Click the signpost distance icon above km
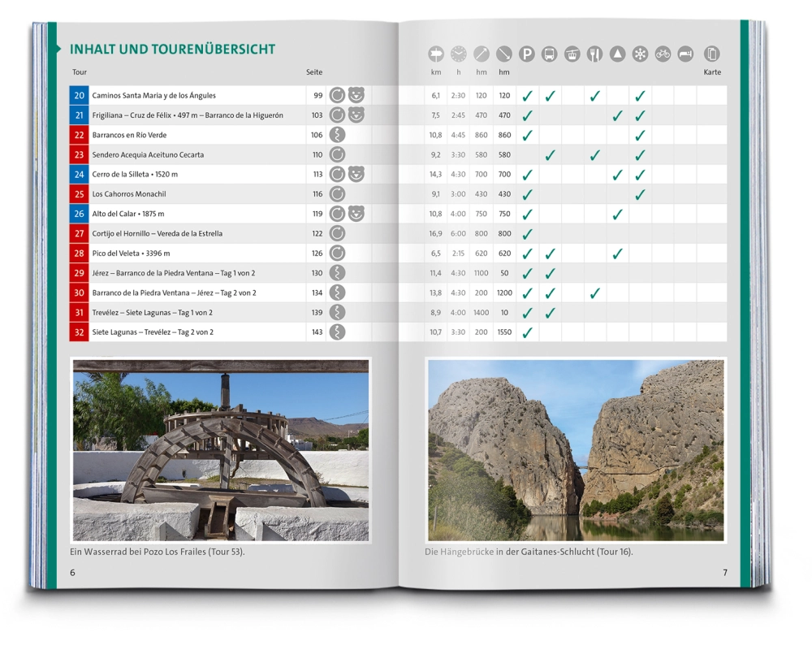 pyautogui.click(x=437, y=54)
